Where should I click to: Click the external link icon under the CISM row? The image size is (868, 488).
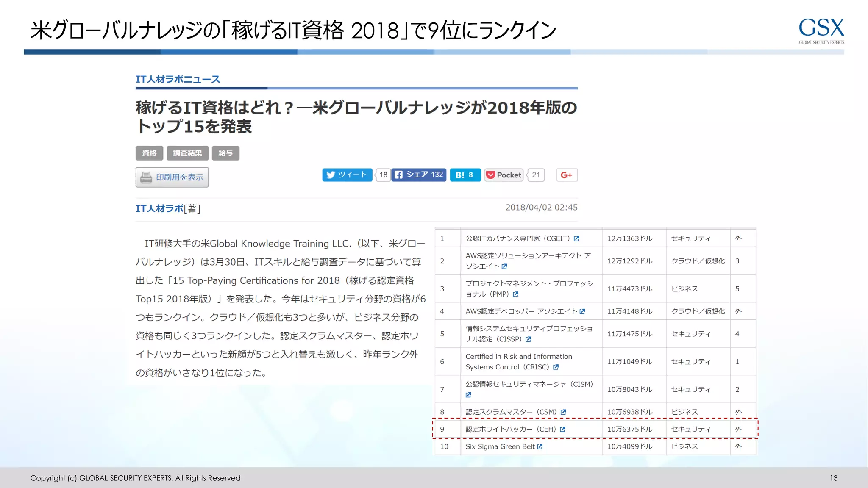(468, 395)
